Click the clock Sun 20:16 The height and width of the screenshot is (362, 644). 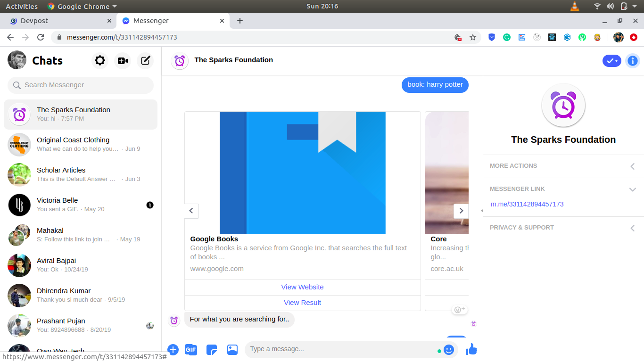point(322,6)
